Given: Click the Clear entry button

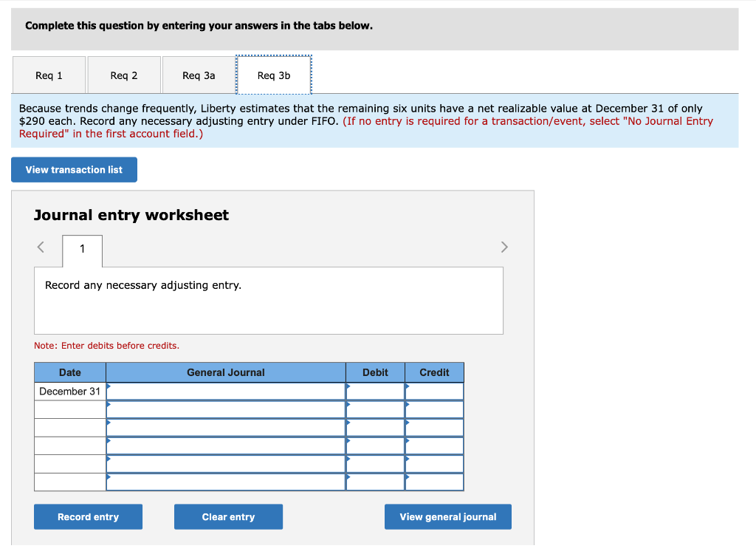Looking at the screenshot, I should [229, 517].
